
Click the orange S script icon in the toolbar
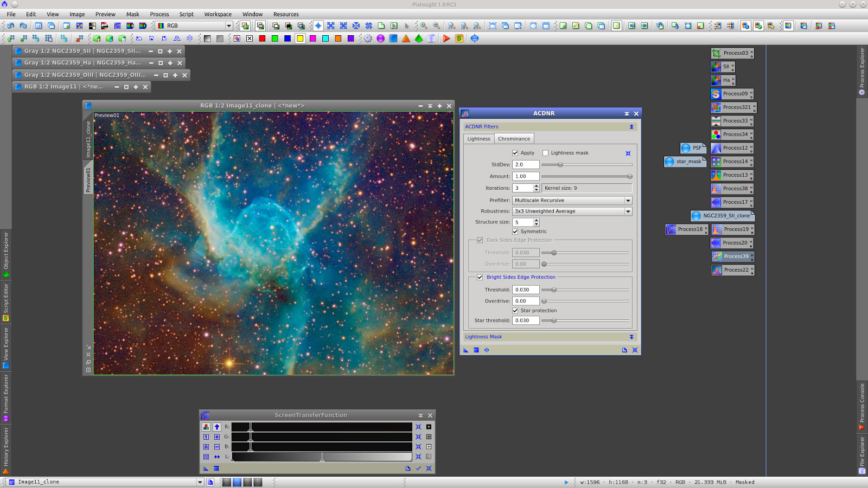[459, 38]
